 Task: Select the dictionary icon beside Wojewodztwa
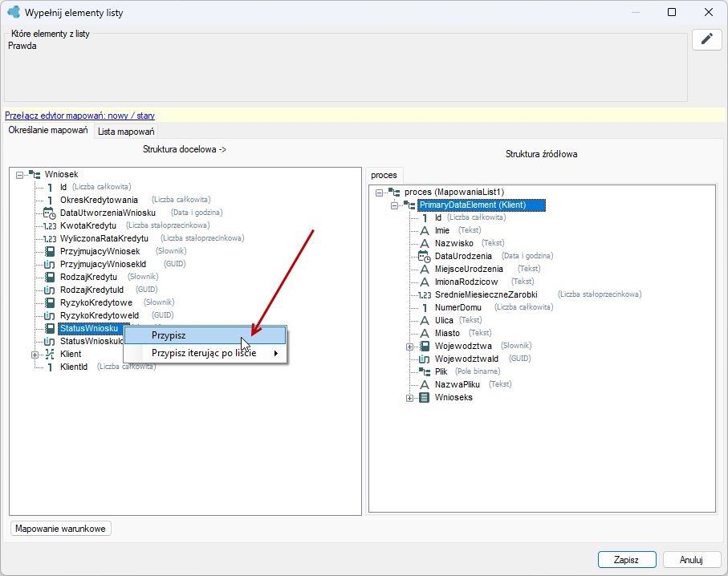(425, 347)
